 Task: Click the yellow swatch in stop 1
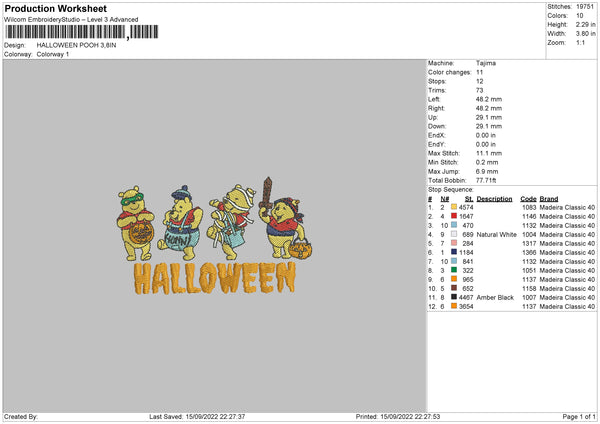tap(455, 207)
